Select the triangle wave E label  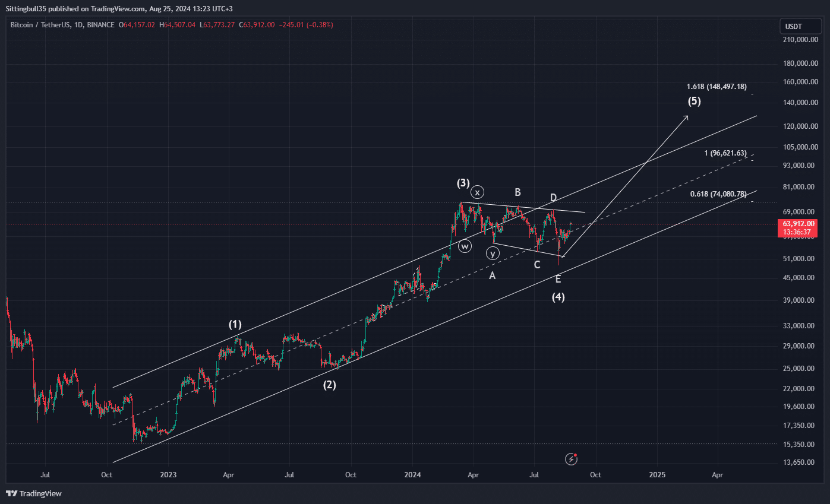pos(558,279)
